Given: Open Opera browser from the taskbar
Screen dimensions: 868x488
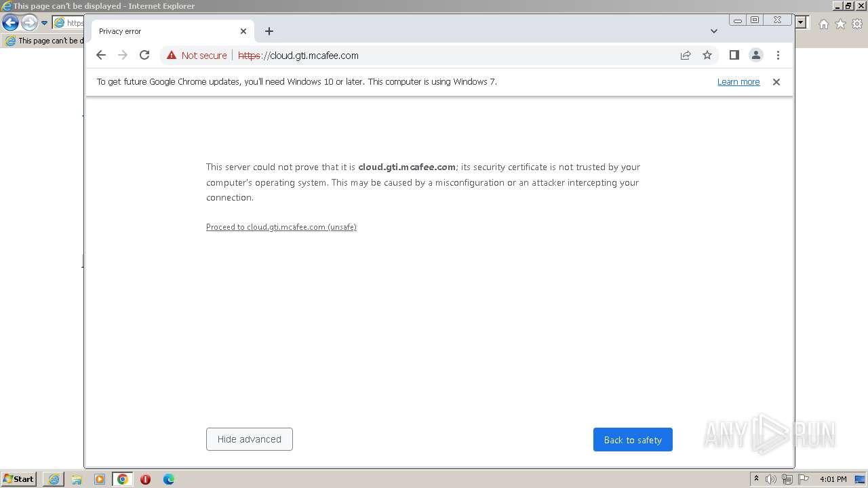Looking at the screenshot, I should pyautogui.click(x=145, y=479).
